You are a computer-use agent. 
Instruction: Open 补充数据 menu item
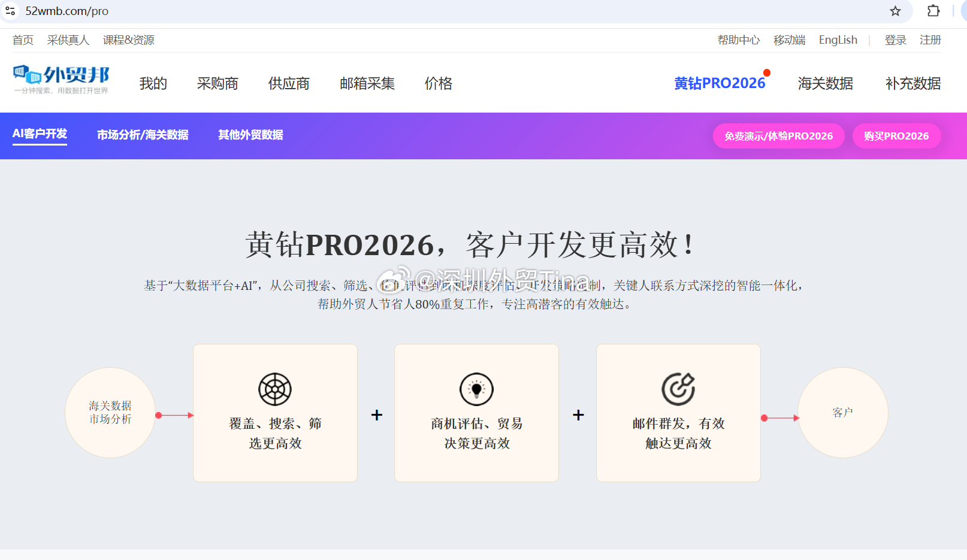913,83
